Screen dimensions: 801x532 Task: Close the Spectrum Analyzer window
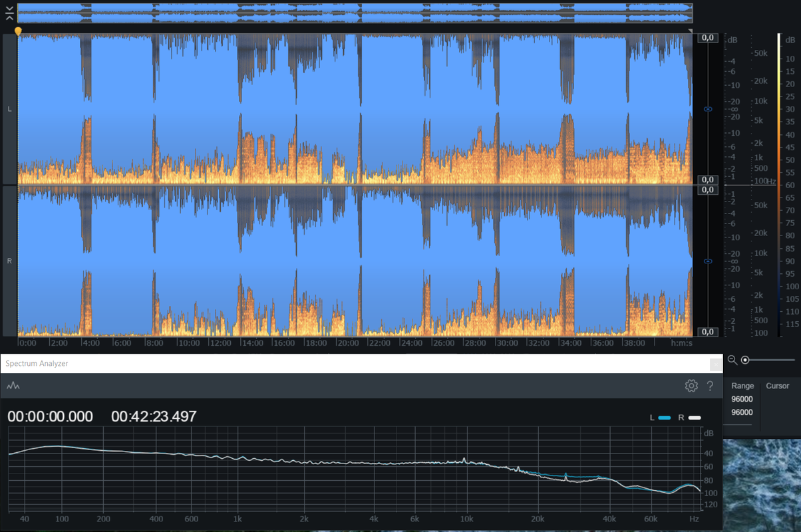[x=715, y=364]
